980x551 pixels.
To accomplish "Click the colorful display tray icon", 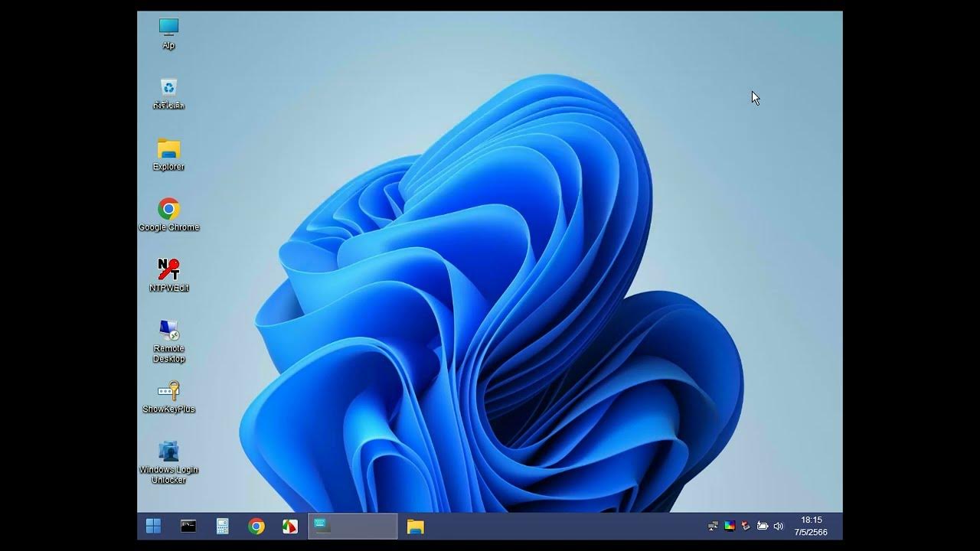I will click(x=730, y=526).
